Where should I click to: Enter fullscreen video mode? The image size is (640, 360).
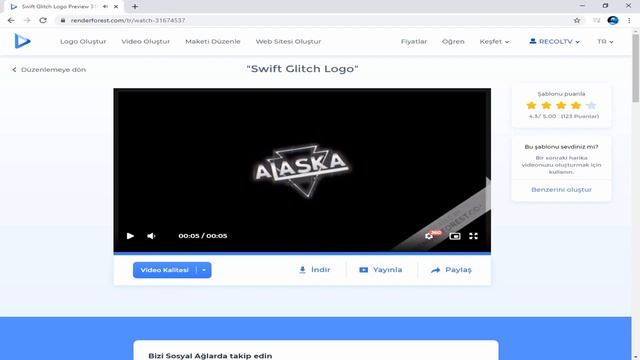pos(473,236)
